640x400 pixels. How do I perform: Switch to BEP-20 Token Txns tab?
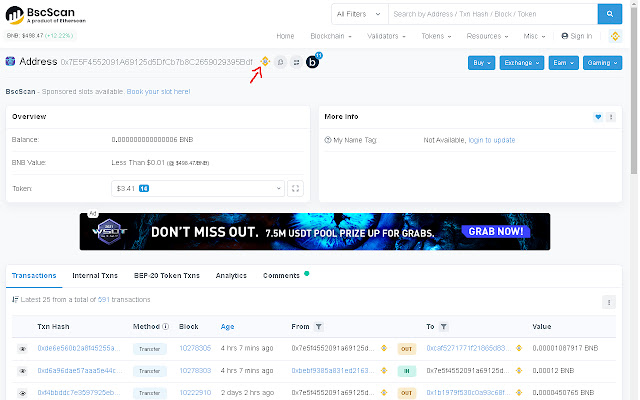pyautogui.click(x=167, y=276)
